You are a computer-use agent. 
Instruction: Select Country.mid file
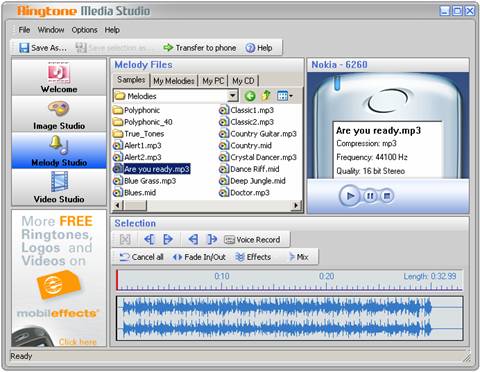[246, 146]
